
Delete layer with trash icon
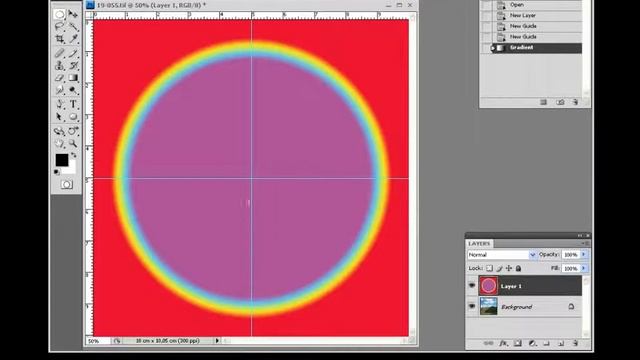tap(575, 343)
